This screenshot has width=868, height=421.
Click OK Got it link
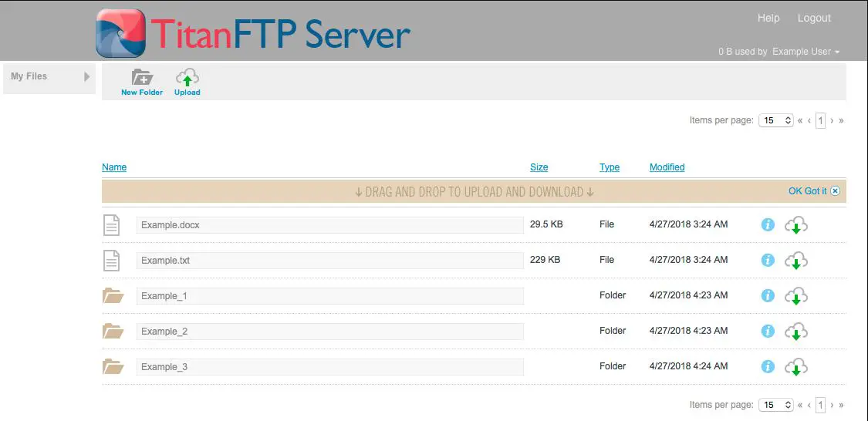click(808, 191)
